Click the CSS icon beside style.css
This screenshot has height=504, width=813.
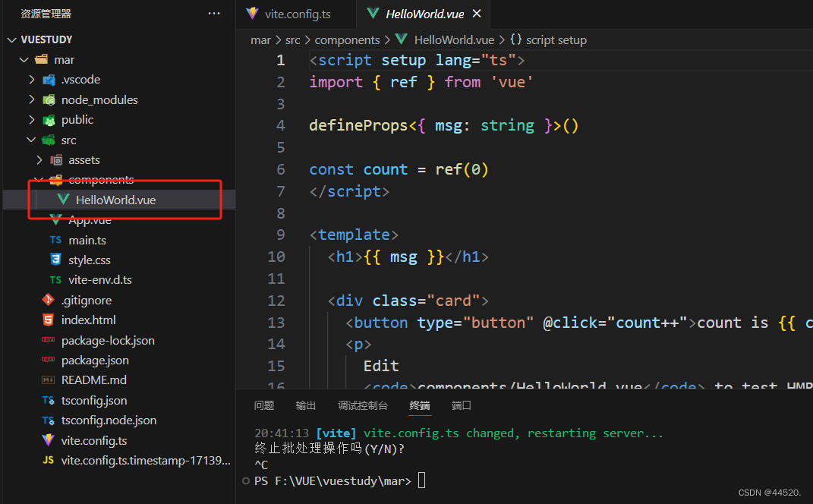(55, 260)
